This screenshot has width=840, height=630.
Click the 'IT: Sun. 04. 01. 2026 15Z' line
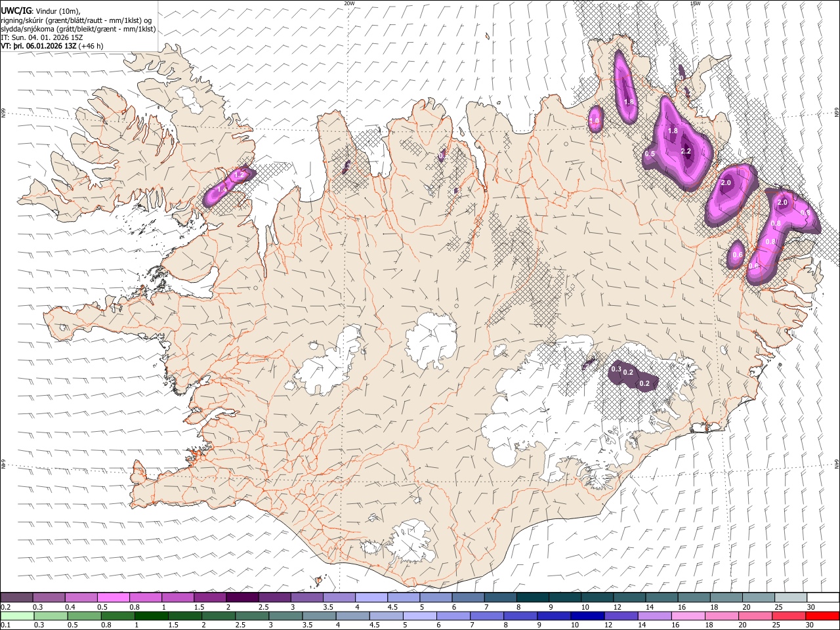tap(42, 37)
